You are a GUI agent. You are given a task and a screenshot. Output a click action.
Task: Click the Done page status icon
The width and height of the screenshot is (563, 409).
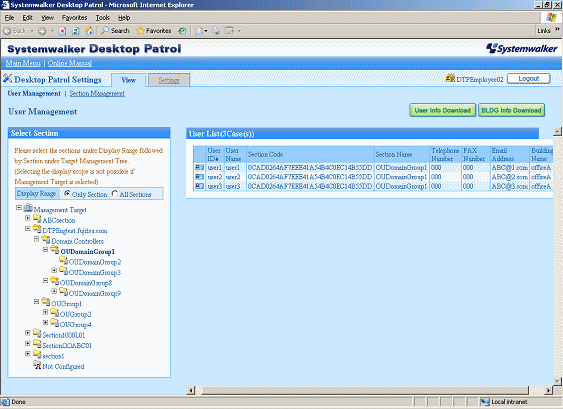coord(6,401)
